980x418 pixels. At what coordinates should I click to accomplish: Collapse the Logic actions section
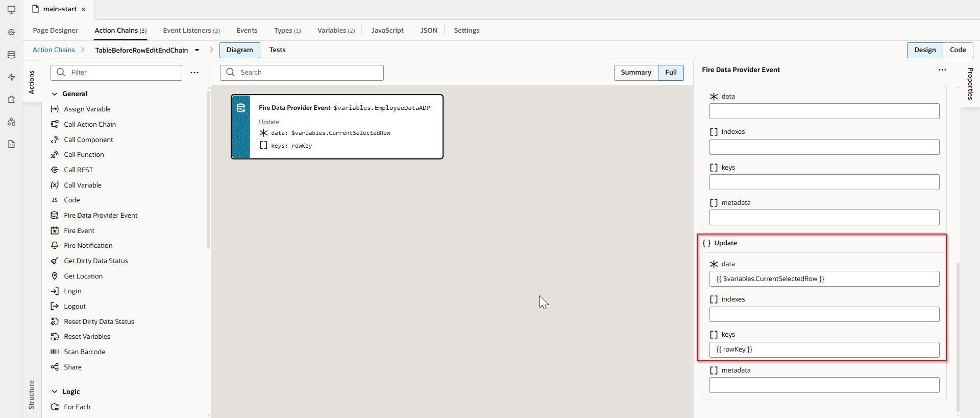coord(55,392)
